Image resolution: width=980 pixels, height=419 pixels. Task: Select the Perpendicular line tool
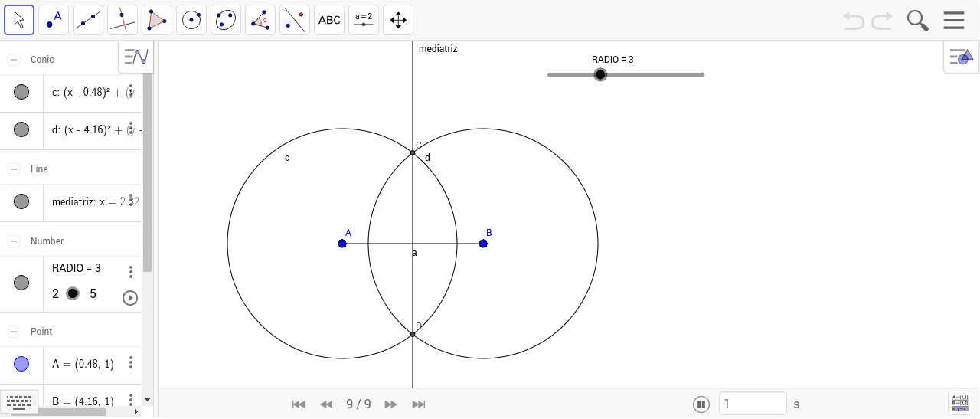tap(122, 20)
